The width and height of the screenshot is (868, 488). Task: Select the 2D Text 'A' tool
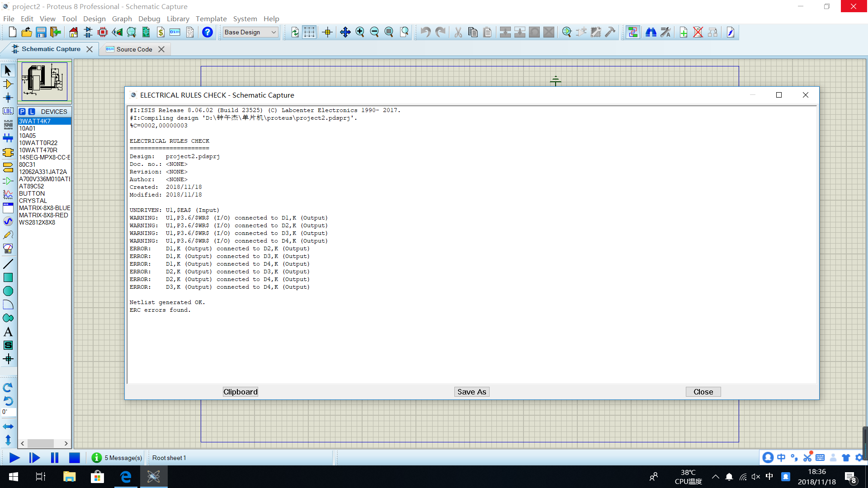[x=8, y=332]
